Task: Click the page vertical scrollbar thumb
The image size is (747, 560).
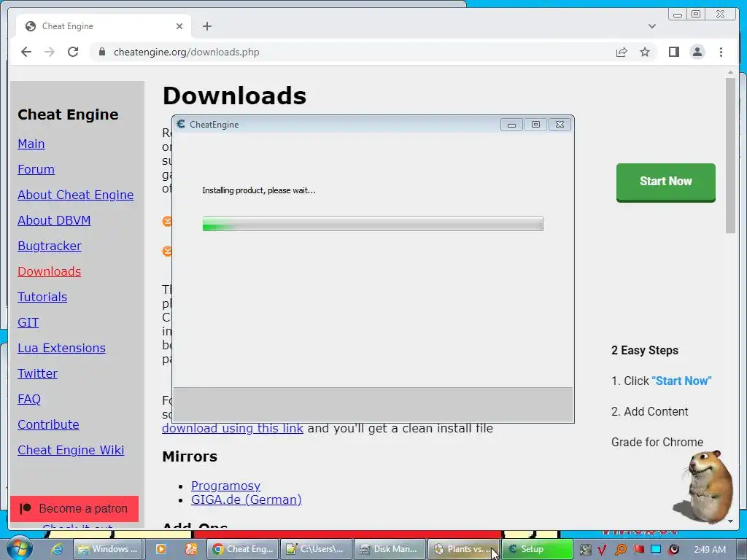Action: pyautogui.click(x=730, y=155)
